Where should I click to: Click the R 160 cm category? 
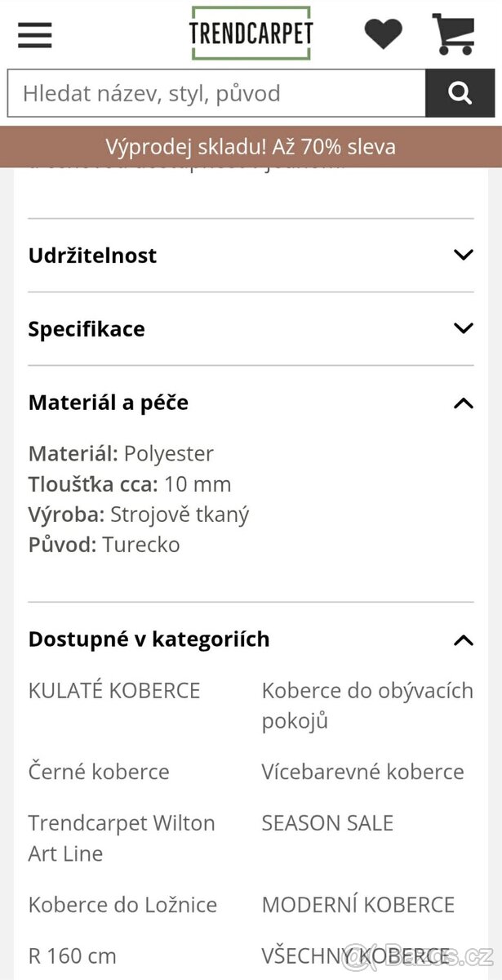[x=72, y=955]
